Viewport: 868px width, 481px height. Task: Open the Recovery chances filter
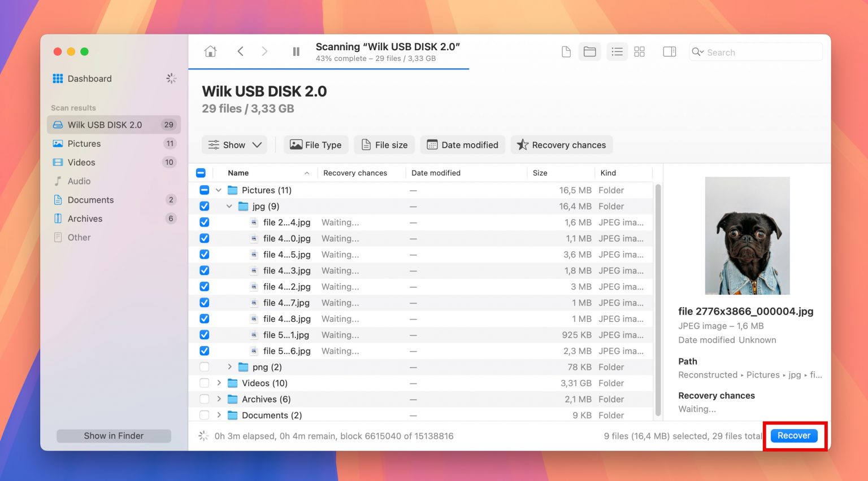(x=561, y=145)
